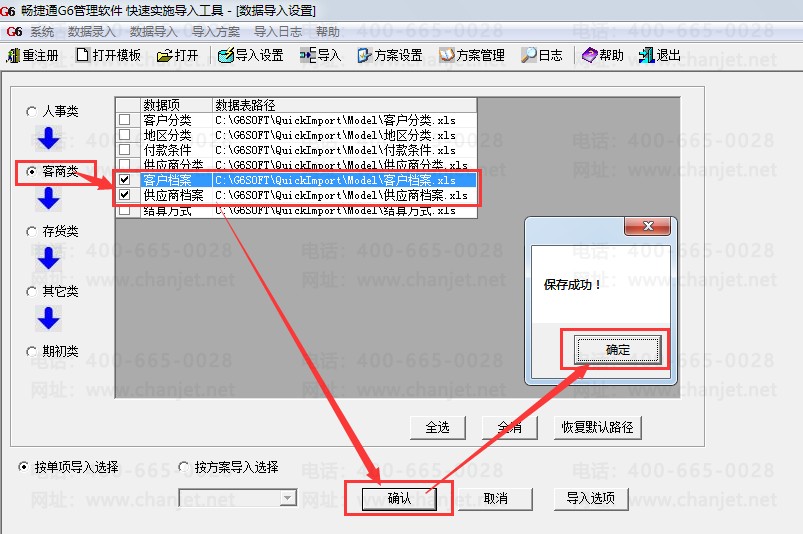
Task: Click the 全消 button
Action: [510, 428]
